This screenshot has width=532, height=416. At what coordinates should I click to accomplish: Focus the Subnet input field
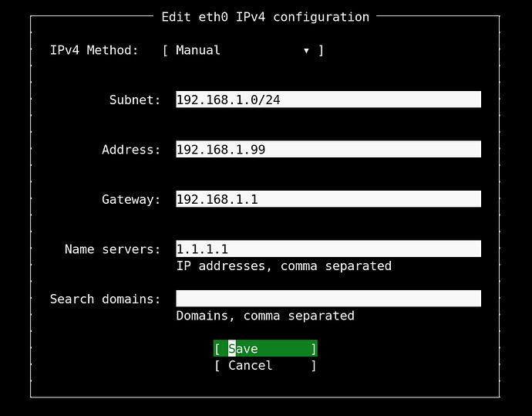coord(328,99)
